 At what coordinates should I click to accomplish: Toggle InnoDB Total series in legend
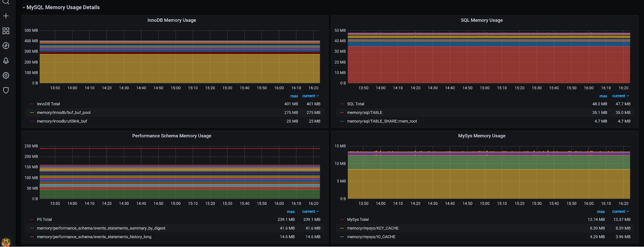(x=48, y=104)
